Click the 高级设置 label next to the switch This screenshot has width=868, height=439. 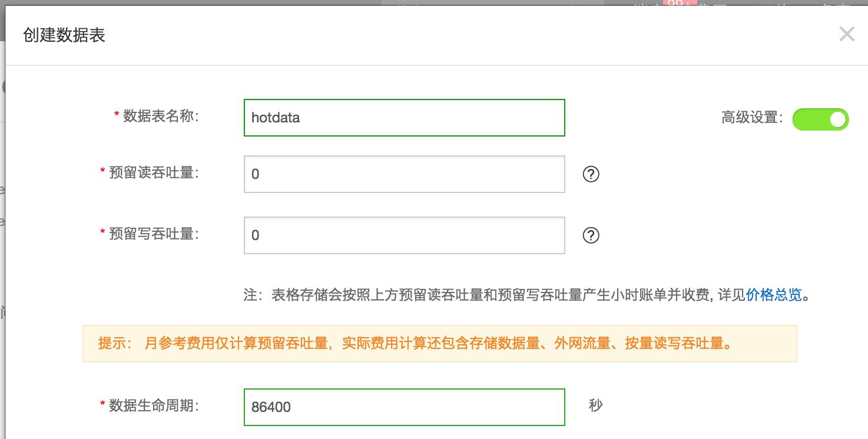pyautogui.click(x=751, y=118)
